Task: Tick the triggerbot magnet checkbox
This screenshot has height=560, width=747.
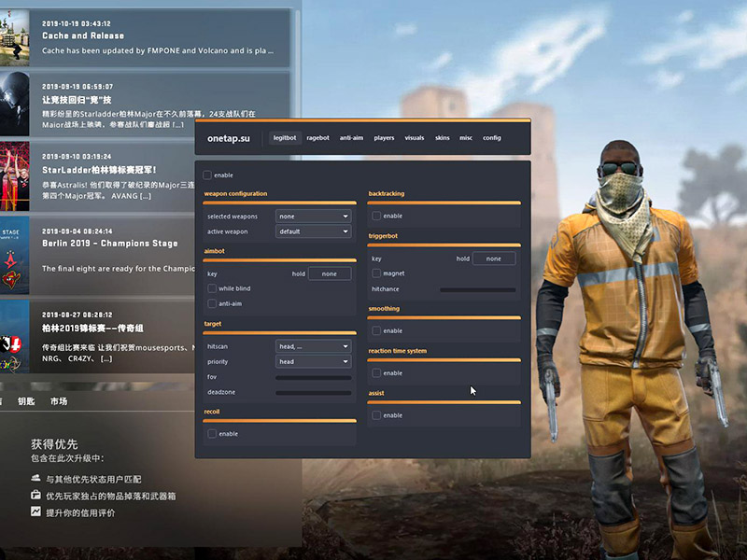Action: coord(376,273)
